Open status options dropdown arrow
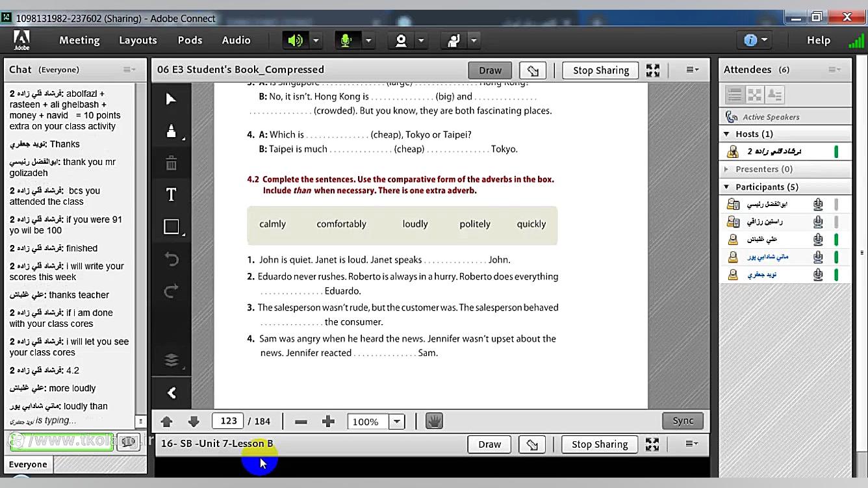 [474, 40]
